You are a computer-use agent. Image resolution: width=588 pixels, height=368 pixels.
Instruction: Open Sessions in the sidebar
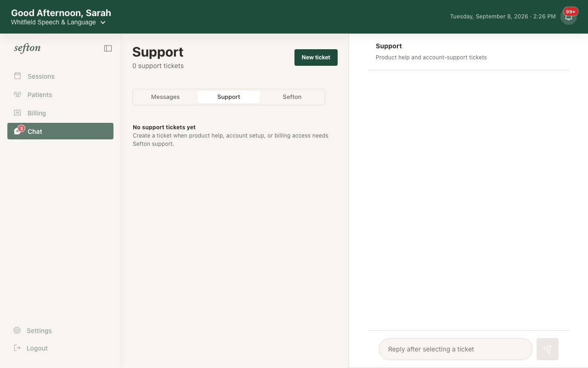[x=60, y=76]
